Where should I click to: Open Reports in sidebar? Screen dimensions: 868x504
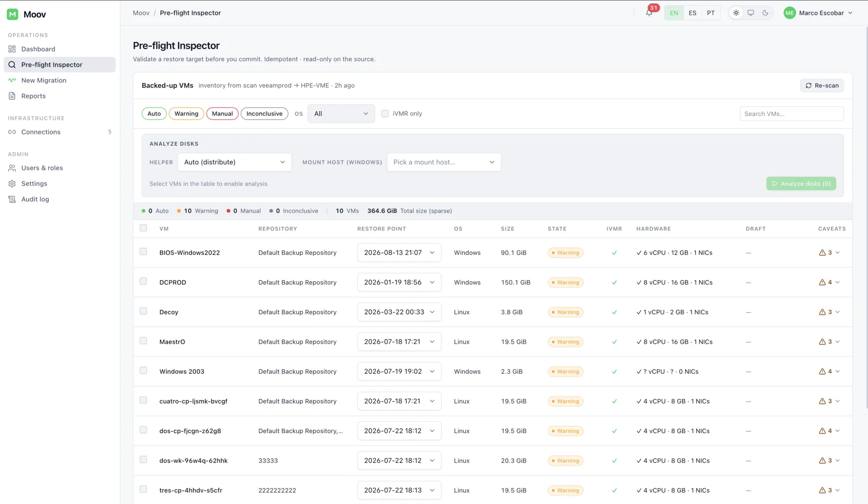(x=59, y=96)
